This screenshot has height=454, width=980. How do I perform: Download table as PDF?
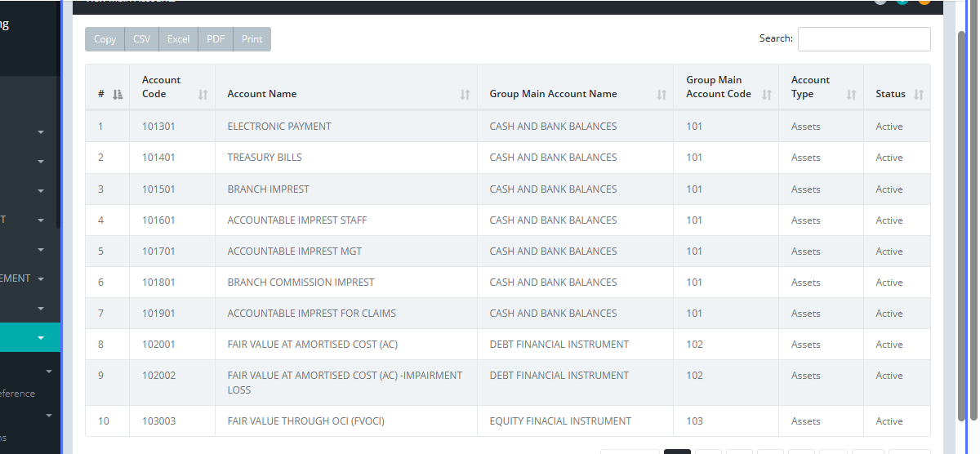[216, 39]
